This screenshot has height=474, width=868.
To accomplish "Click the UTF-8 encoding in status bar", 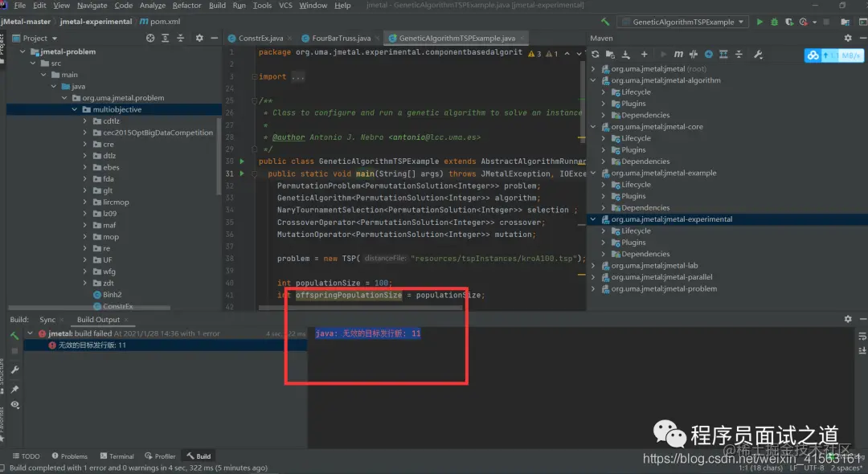I will pos(813,468).
